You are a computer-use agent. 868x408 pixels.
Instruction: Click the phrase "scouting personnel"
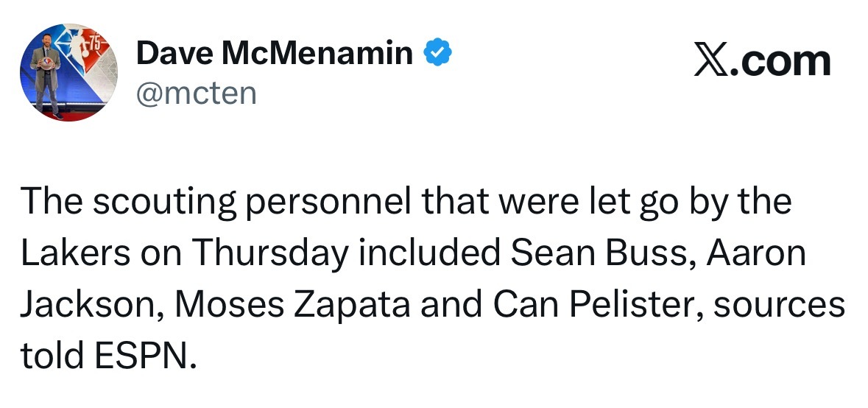(x=245, y=203)
